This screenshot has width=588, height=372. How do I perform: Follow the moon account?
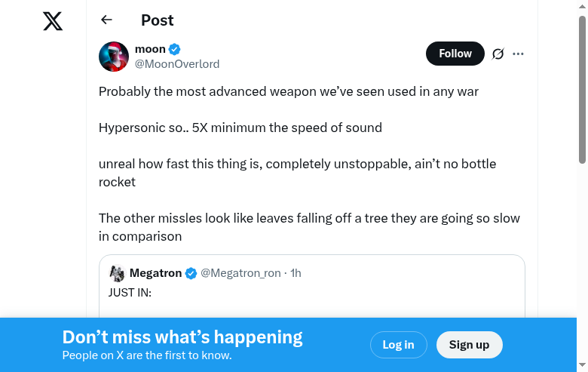455,54
